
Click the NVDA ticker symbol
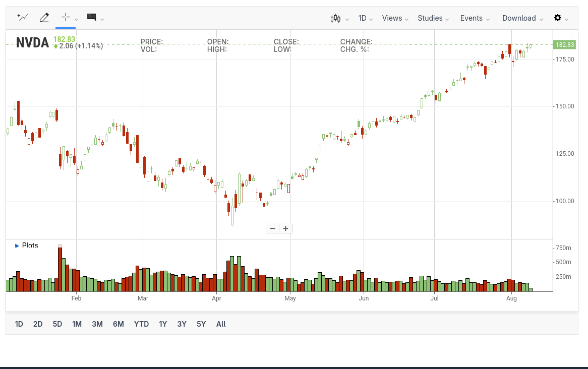[33, 43]
